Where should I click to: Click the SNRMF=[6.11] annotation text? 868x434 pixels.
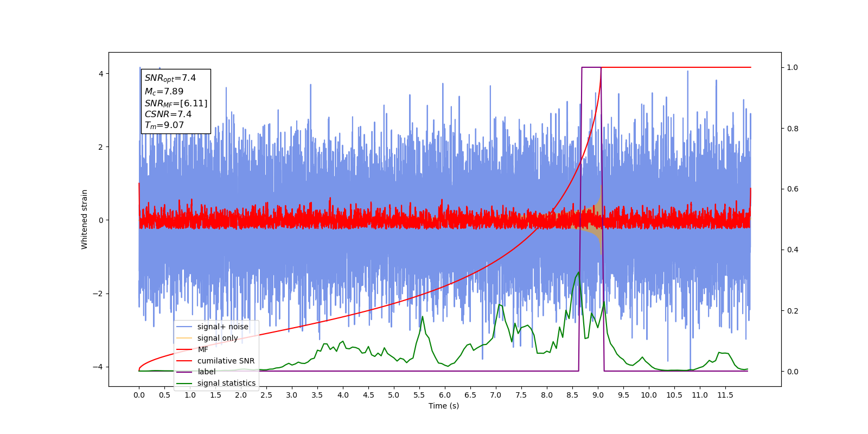point(176,103)
